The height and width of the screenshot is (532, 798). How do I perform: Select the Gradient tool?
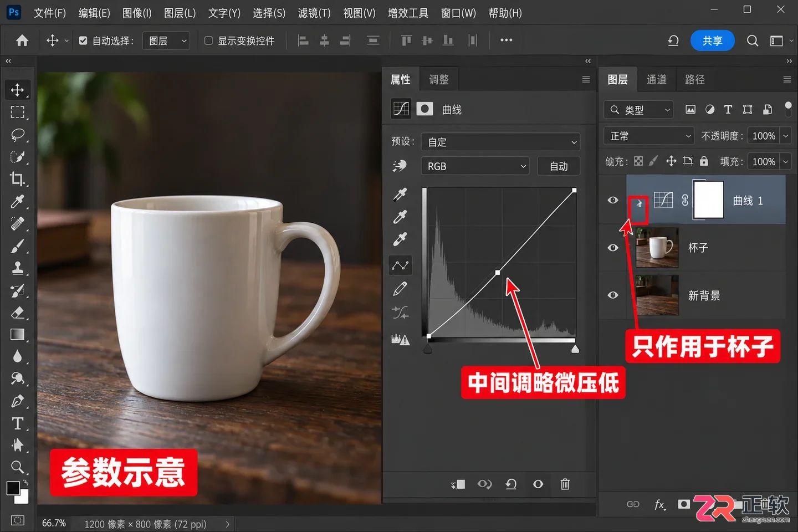tap(17, 335)
